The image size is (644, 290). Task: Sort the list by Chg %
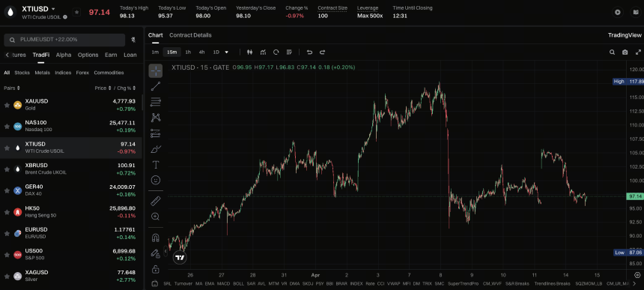point(127,88)
